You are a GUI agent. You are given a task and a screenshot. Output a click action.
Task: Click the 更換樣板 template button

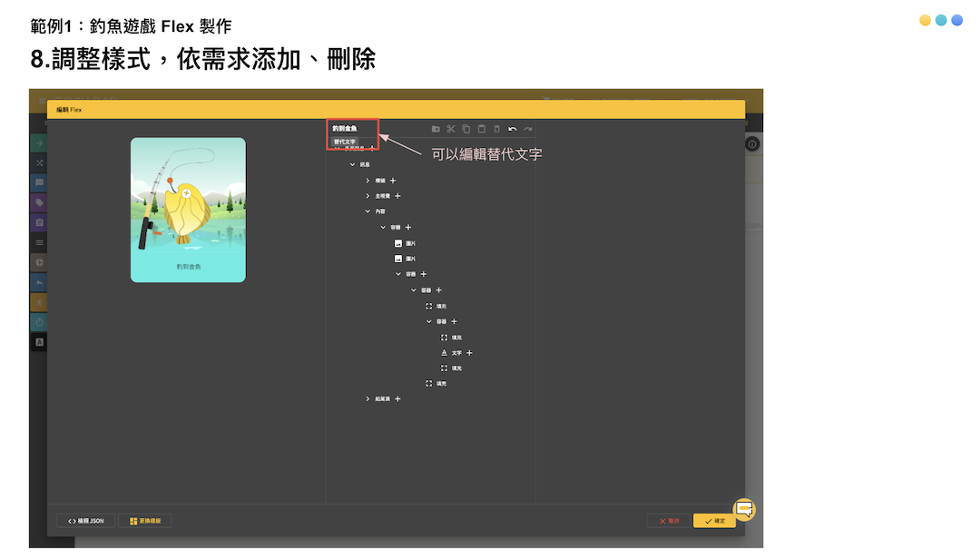145,521
